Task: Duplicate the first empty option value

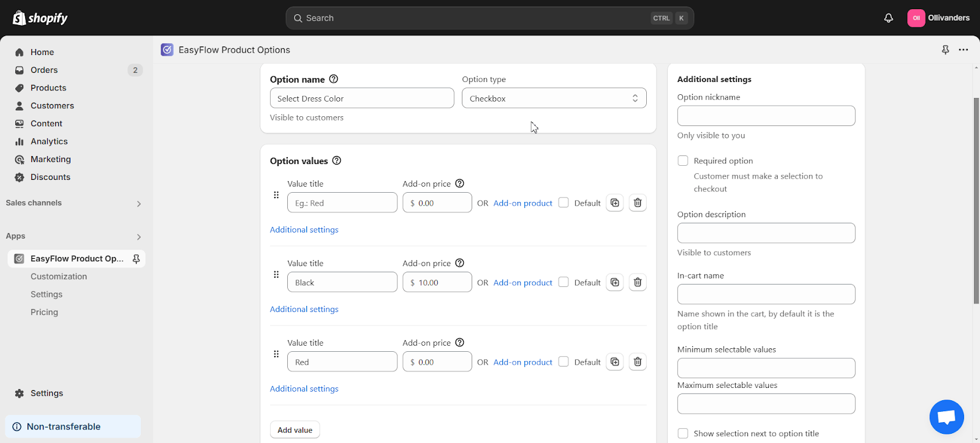Action: coord(615,203)
